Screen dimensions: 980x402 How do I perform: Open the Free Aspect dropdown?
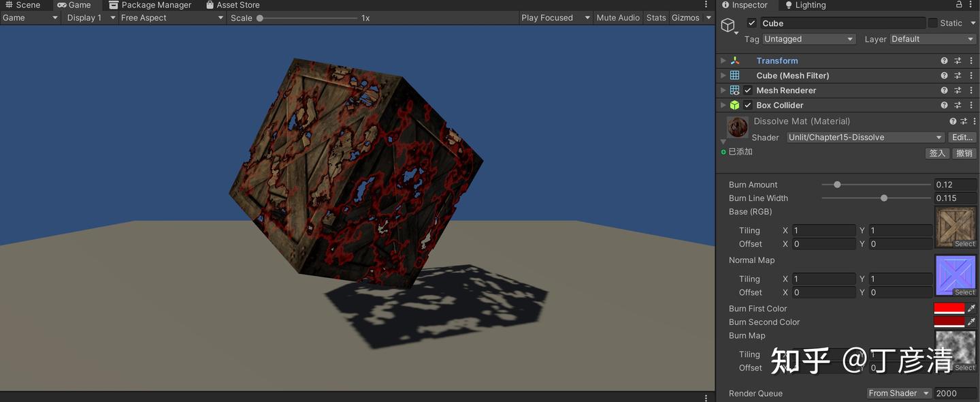coord(170,18)
